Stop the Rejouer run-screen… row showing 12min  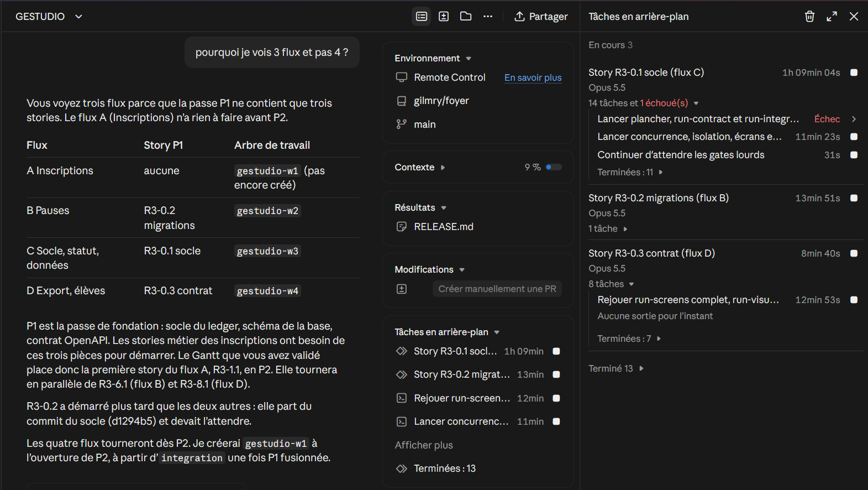[556, 398]
